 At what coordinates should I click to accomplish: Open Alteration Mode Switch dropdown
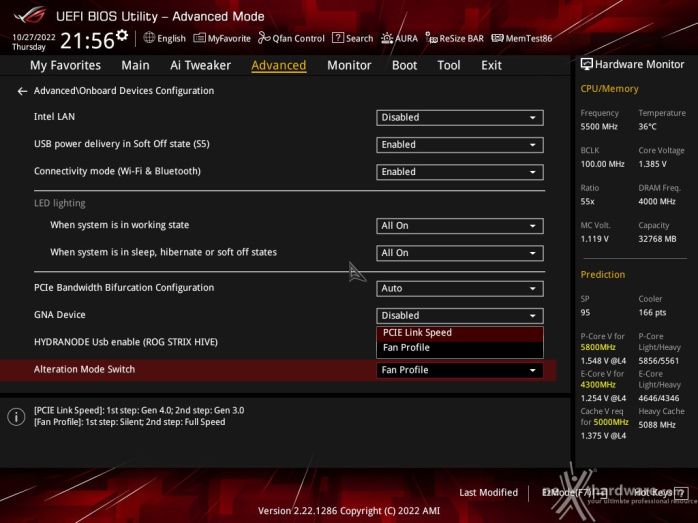point(459,370)
